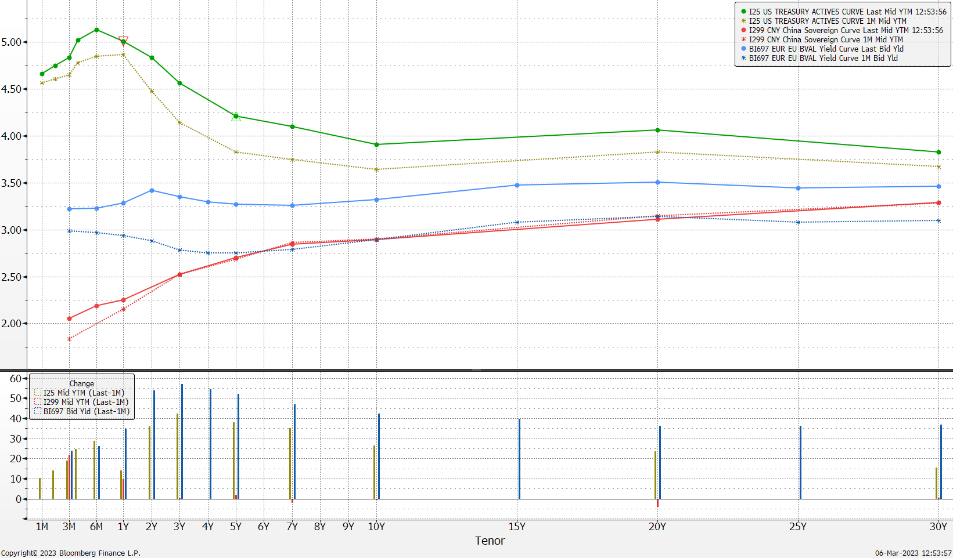Click the I25 US Treasury Last Mid YTM legend entry
The image size is (953, 558).
click(x=844, y=12)
